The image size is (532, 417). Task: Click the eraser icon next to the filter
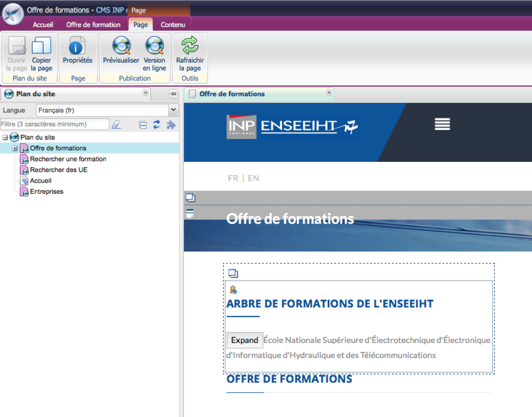116,125
